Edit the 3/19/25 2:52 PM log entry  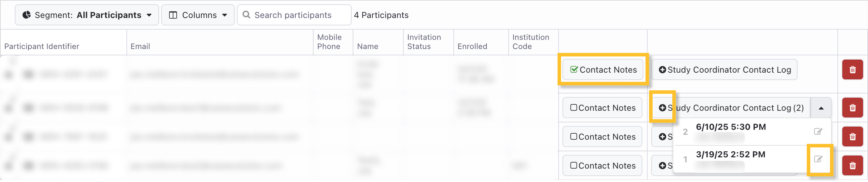click(818, 159)
